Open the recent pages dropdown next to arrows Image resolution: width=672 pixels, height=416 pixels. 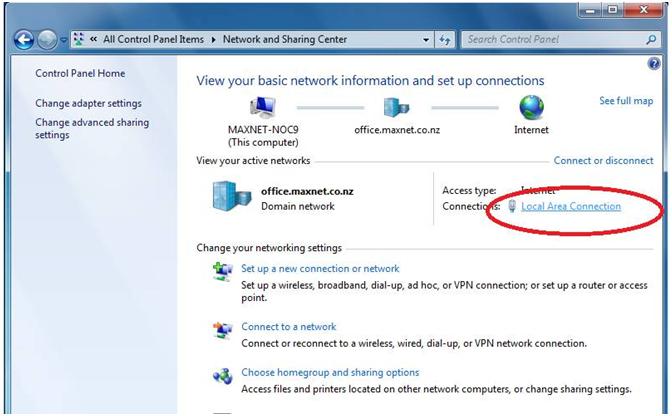(x=64, y=40)
